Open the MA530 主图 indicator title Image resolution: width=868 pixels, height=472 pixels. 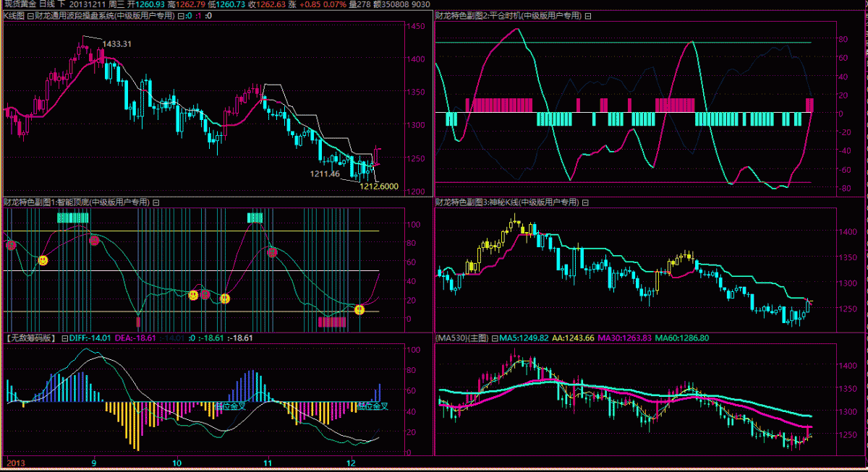click(462, 338)
